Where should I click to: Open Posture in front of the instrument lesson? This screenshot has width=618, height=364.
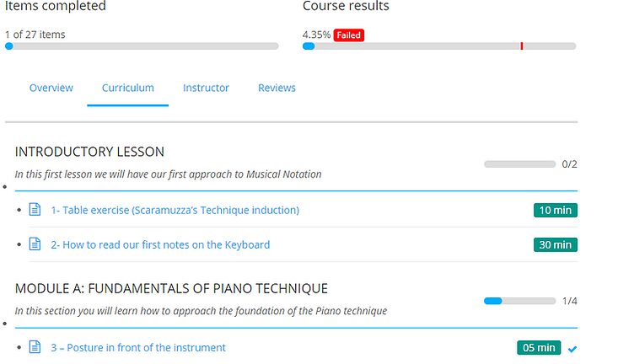tap(138, 347)
